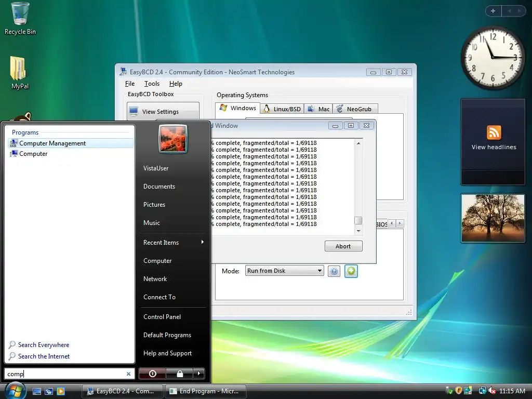Click the Start orb button

point(15,391)
